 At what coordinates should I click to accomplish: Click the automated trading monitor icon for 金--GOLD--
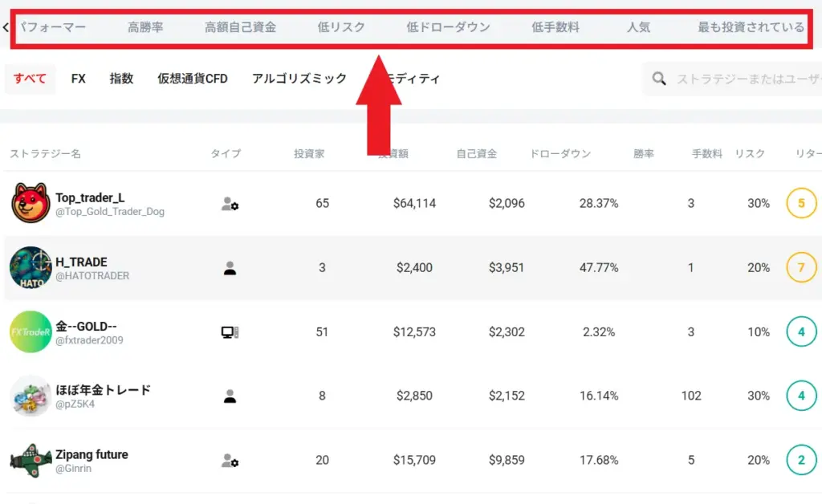227,331
